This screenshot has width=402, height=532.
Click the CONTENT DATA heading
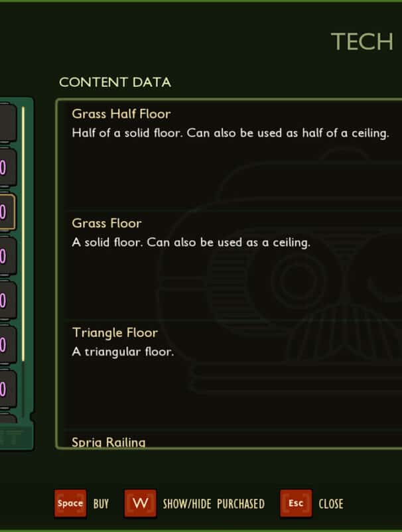click(x=115, y=82)
